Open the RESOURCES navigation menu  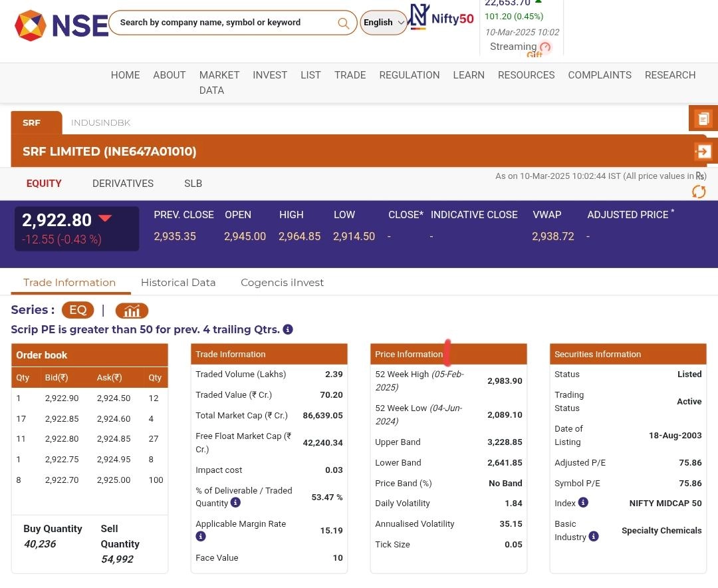[x=526, y=75]
